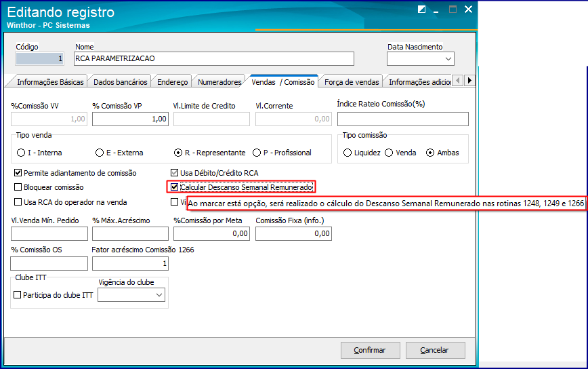The height and width of the screenshot is (369, 588).
Task: Choose P - Profissional sale type
Action: tap(282, 153)
